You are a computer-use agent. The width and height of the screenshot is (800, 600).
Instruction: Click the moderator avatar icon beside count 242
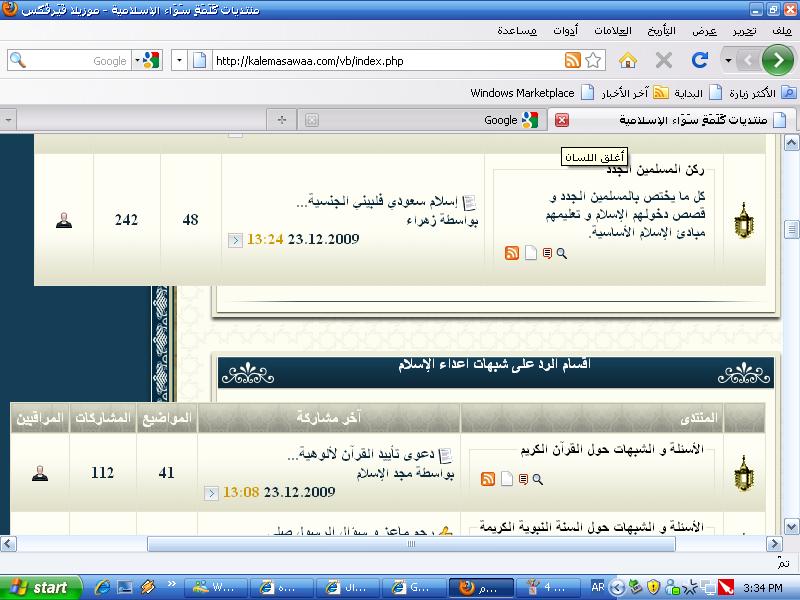[x=64, y=220]
